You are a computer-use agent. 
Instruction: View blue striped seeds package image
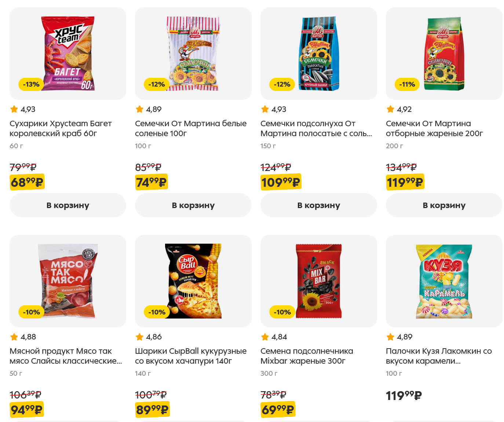coord(319,53)
